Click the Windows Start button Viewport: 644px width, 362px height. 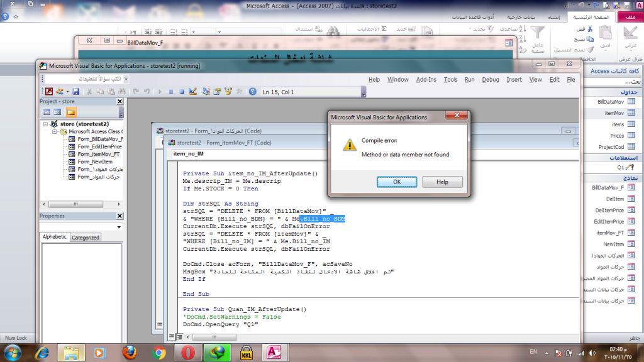point(13,353)
